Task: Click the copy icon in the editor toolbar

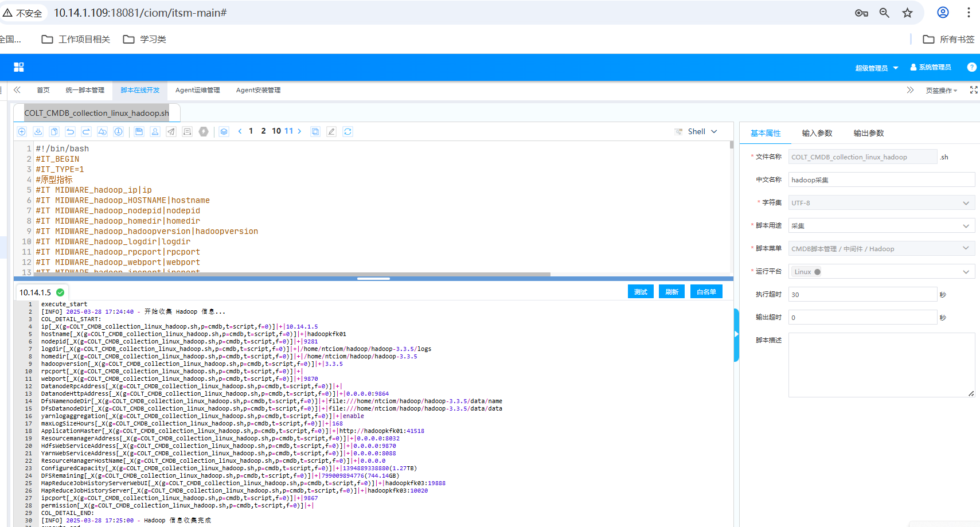Action: click(54, 131)
